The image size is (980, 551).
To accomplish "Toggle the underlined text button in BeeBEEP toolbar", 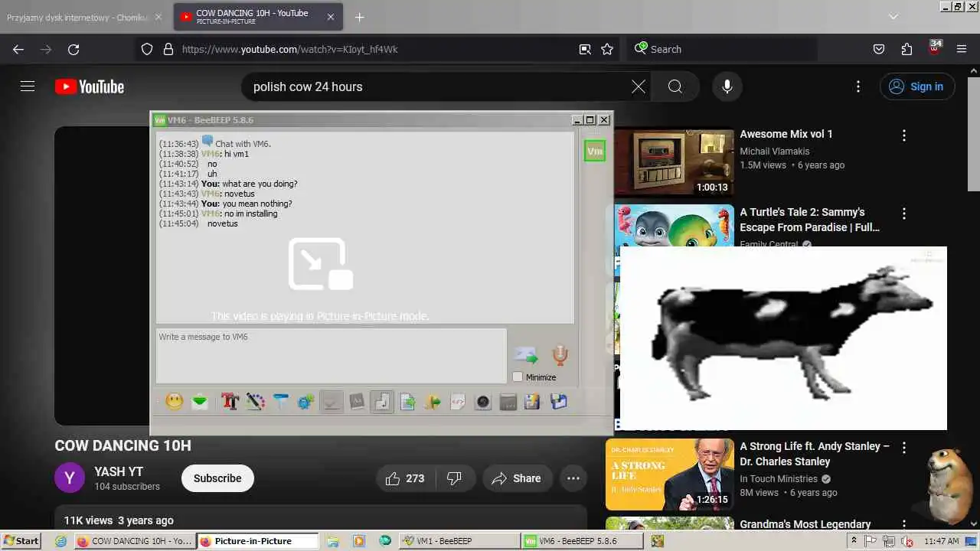I will (332, 401).
